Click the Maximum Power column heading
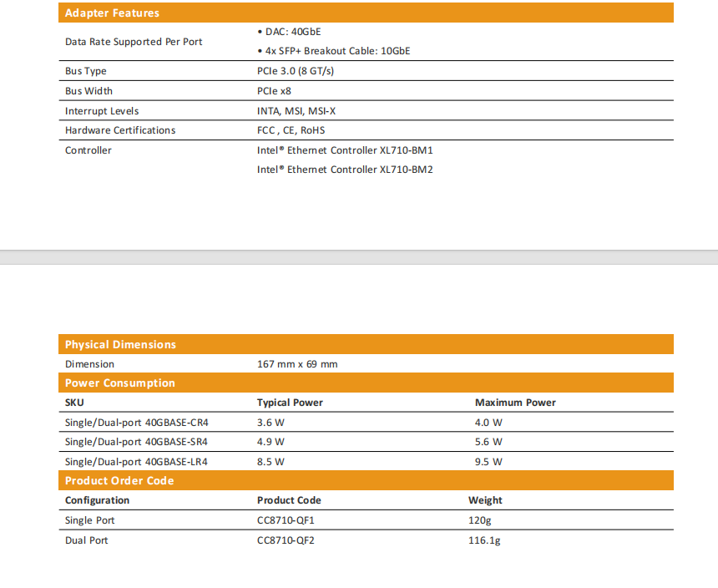This screenshot has height=588, width=718. [515, 403]
